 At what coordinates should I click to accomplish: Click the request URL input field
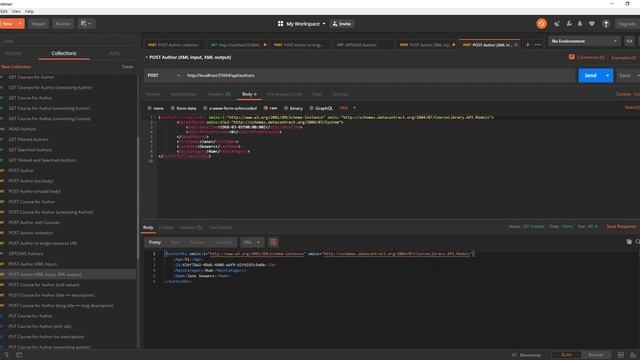(379, 76)
